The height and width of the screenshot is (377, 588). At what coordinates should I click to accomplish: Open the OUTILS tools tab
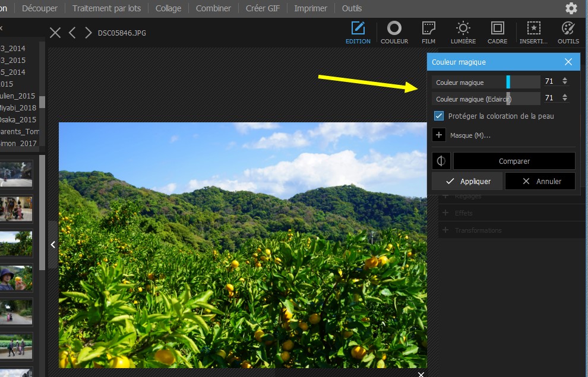[568, 33]
